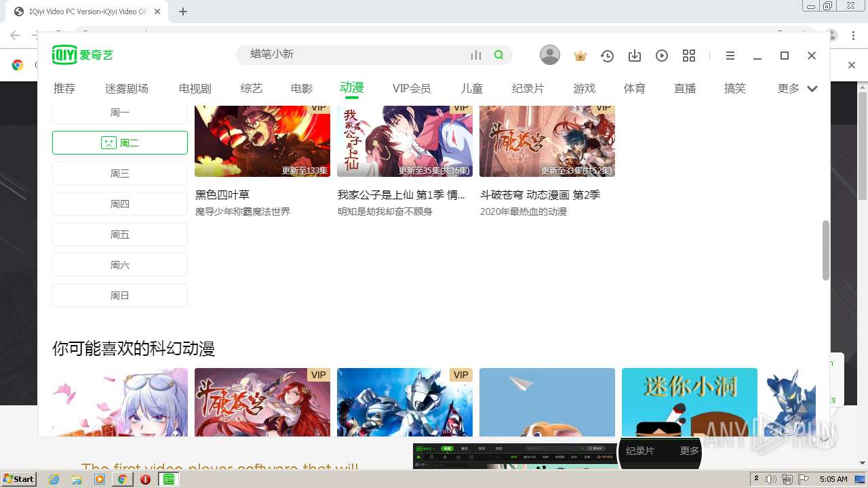Select 周六 in the weekly schedule

(120, 265)
